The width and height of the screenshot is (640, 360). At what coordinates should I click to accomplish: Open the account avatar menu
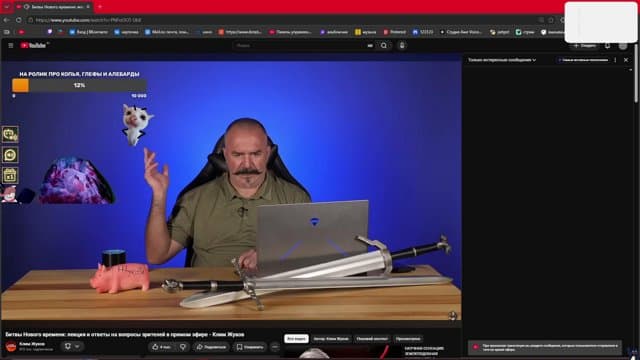623,46
